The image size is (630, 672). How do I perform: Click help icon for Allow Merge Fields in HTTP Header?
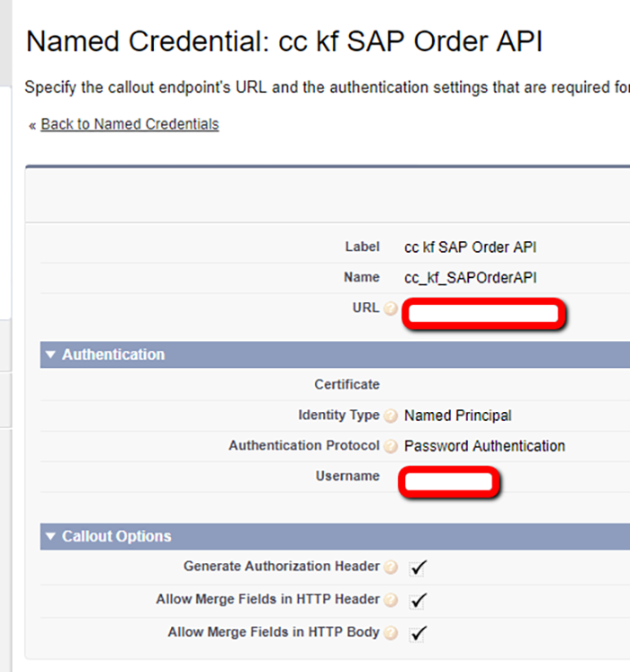click(x=391, y=600)
